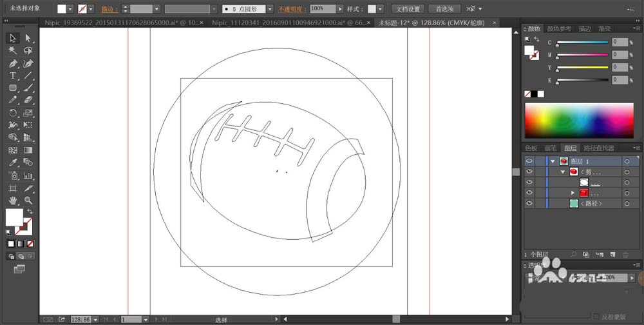The height and width of the screenshot is (325, 644).
Task: Select the Scale tool
Action: (x=28, y=113)
